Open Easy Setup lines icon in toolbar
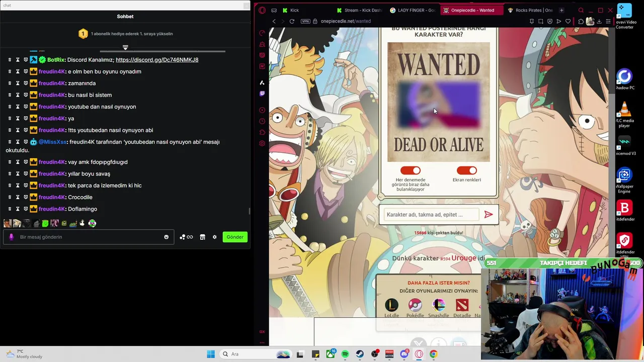 coord(608,21)
